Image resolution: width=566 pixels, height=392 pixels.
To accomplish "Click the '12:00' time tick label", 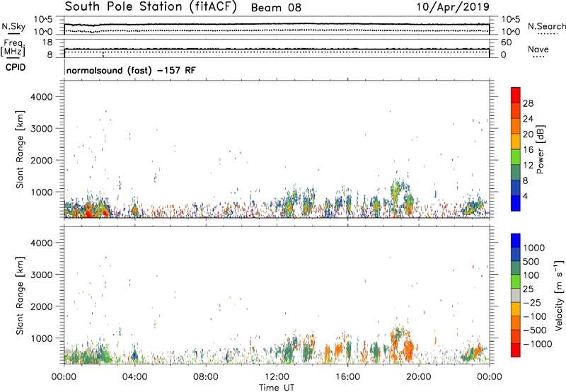I will click(277, 377).
